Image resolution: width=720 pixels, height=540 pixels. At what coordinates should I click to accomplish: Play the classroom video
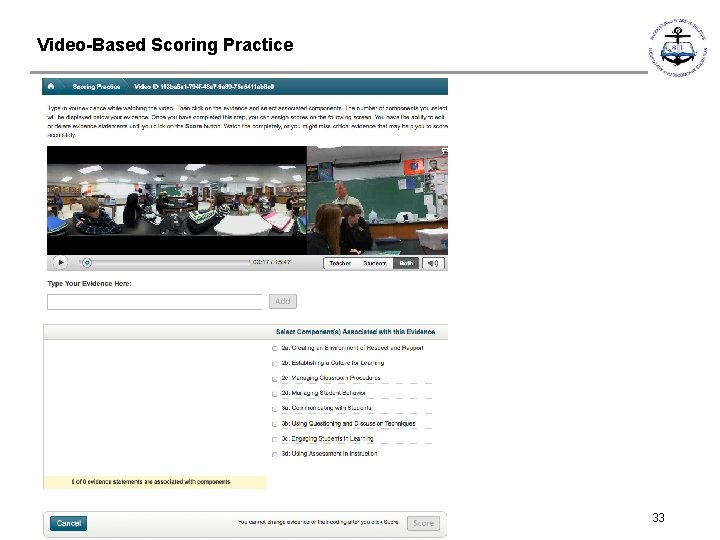pyautogui.click(x=60, y=262)
